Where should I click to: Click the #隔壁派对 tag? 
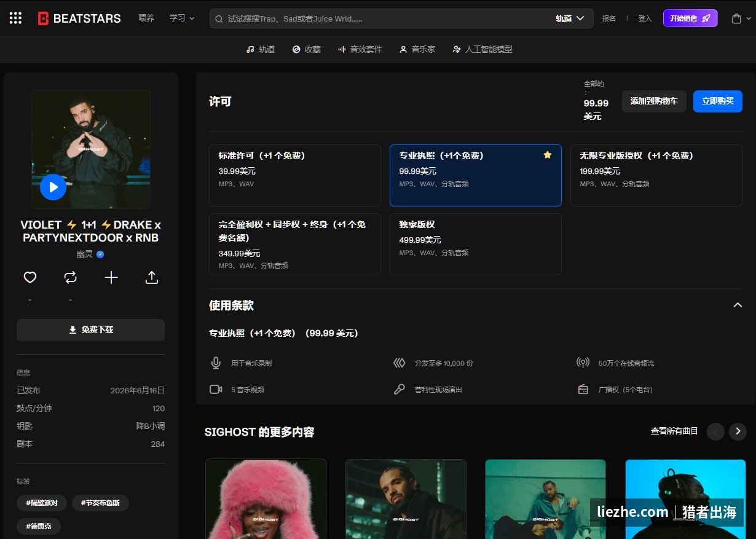(x=42, y=503)
